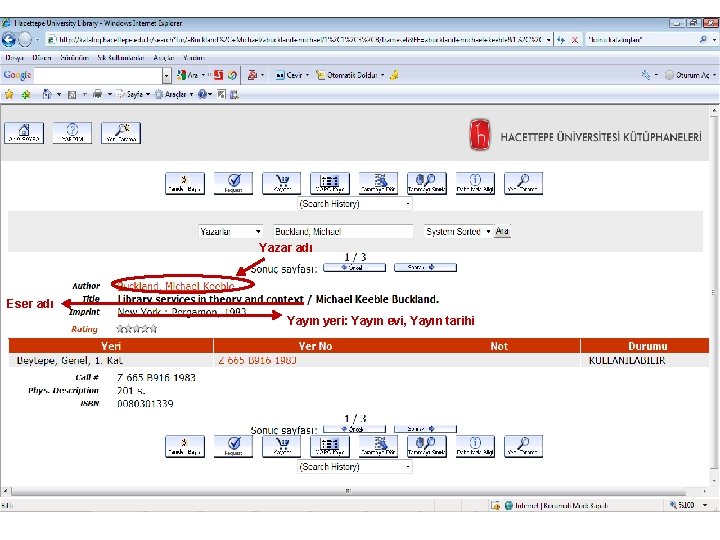This screenshot has width=720, height=540.
Task: Click the KULLANILABİLİR status cell
Action: point(627,360)
